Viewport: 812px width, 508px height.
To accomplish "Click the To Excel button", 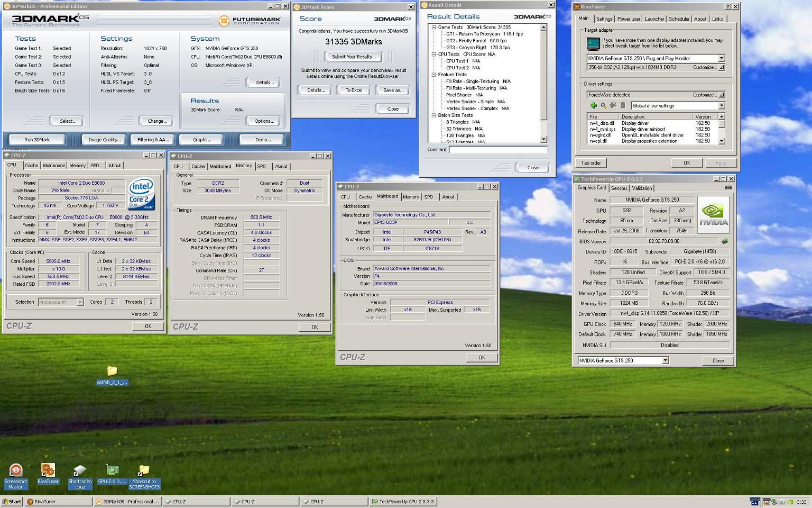I will (354, 90).
